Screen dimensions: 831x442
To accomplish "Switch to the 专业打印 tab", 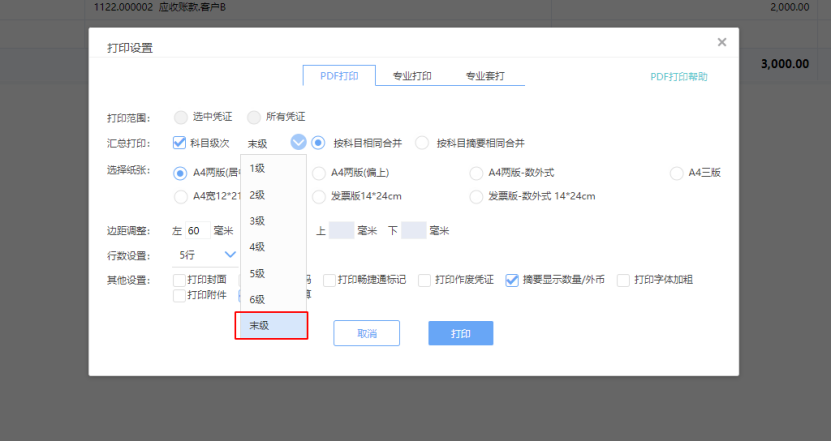I will click(412, 76).
